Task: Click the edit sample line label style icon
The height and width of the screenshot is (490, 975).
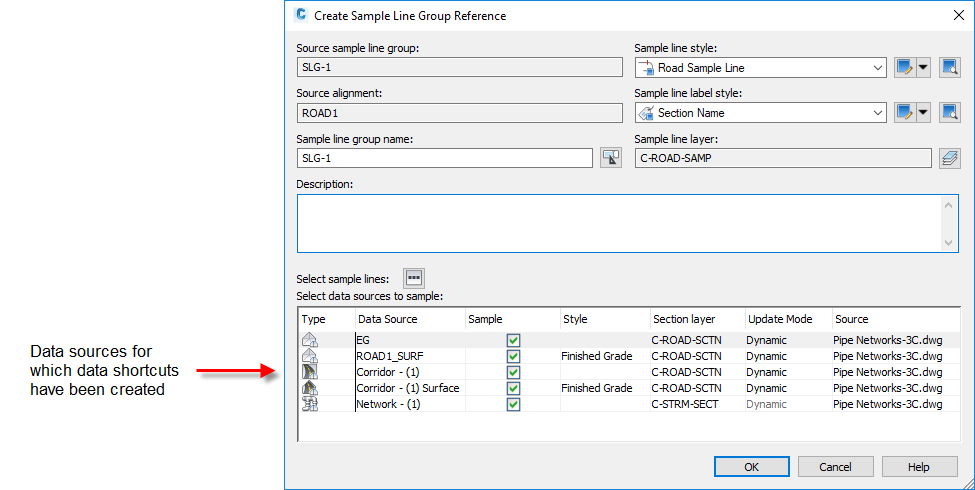Action: pos(905,113)
